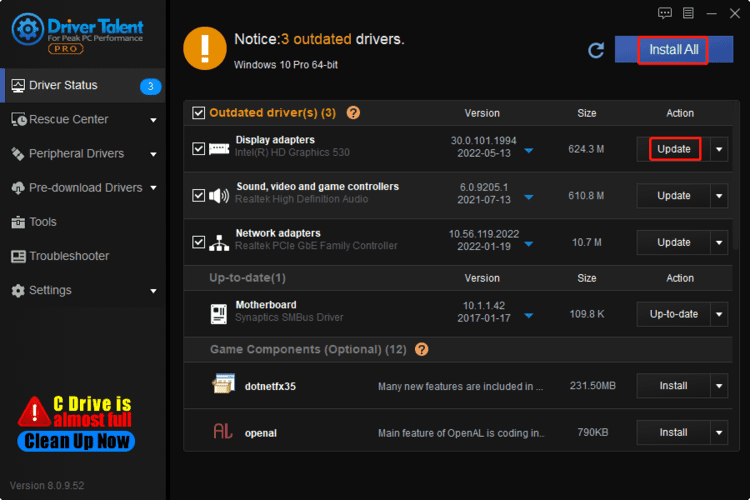Uncheck the Display adapters checkbox
Screen dimensions: 750x500
click(198, 149)
